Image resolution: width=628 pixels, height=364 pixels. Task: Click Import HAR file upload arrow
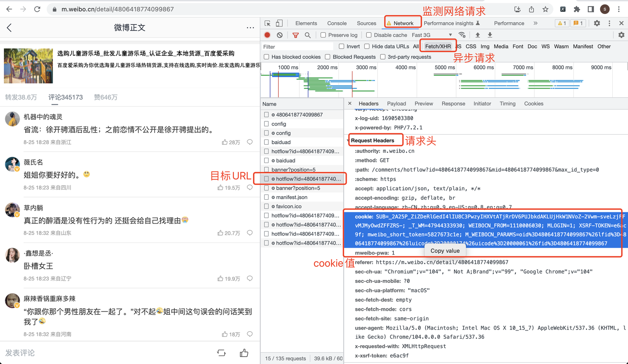(x=478, y=35)
